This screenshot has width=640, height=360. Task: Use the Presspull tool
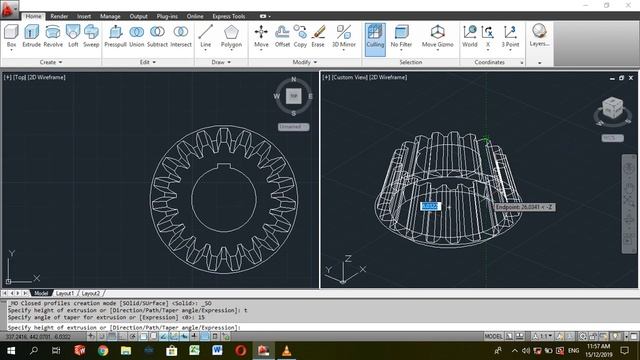116,36
